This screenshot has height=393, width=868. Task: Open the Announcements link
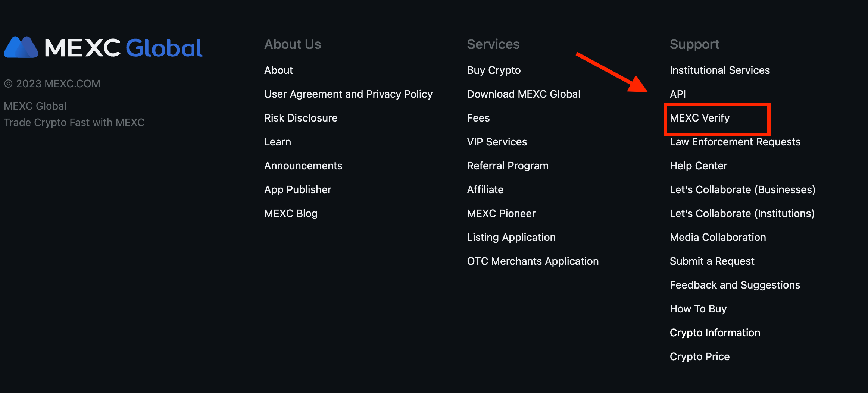pos(303,166)
